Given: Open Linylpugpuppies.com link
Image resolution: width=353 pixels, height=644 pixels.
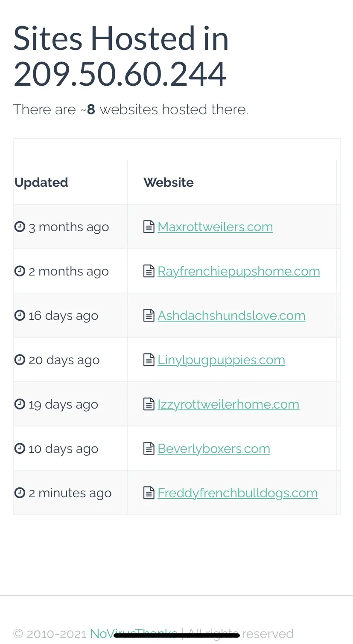Looking at the screenshot, I should point(221,360).
